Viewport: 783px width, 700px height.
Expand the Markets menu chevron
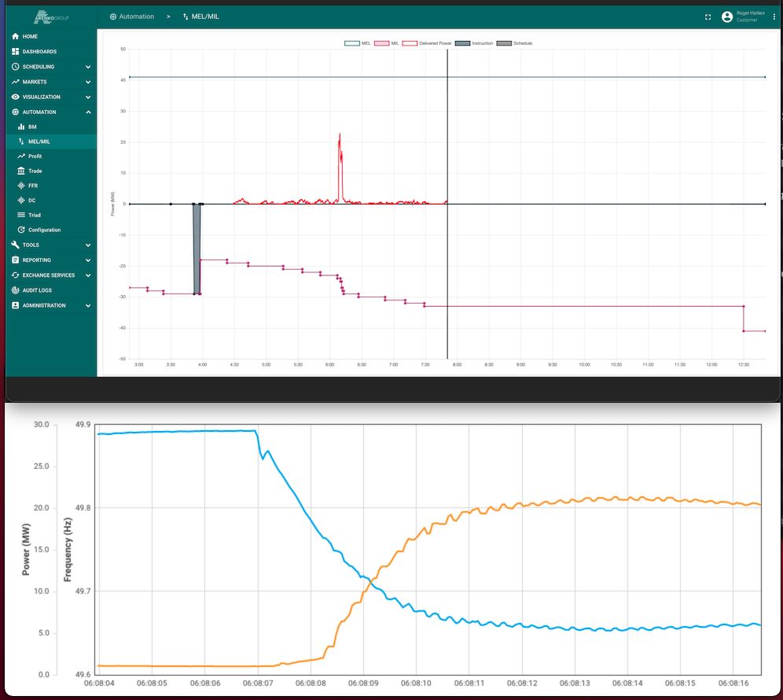[x=88, y=82]
